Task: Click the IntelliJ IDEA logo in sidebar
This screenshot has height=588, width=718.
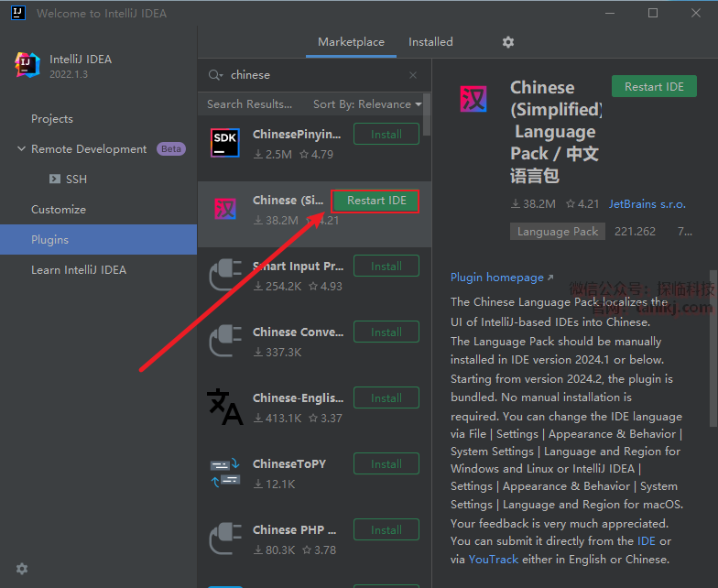Action: point(27,65)
